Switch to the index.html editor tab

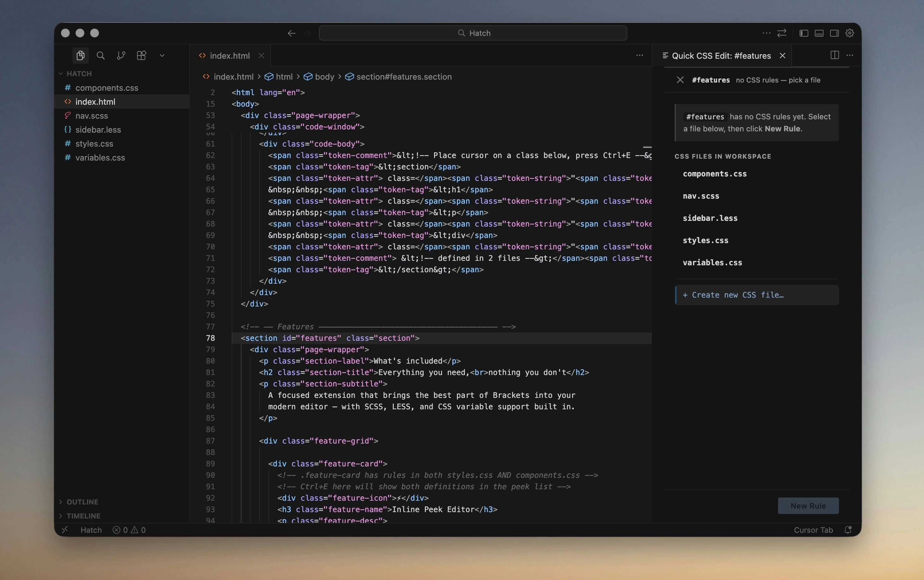229,55
